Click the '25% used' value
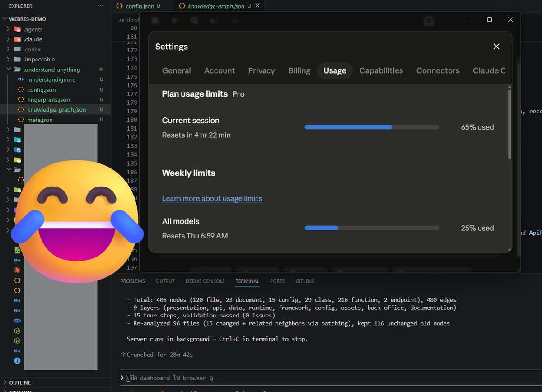This screenshot has height=392, width=542. tap(477, 228)
